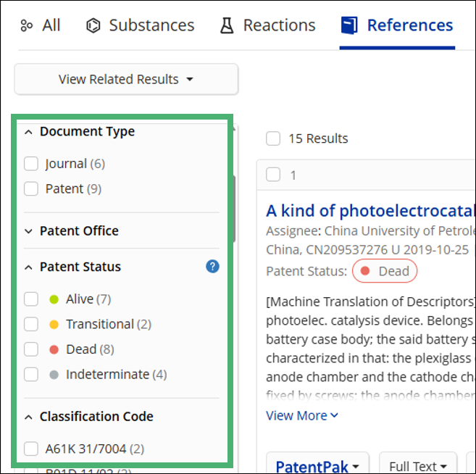Click the gray Indeterminate status dot
Image resolution: width=476 pixels, height=474 pixels.
[x=54, y=375]
